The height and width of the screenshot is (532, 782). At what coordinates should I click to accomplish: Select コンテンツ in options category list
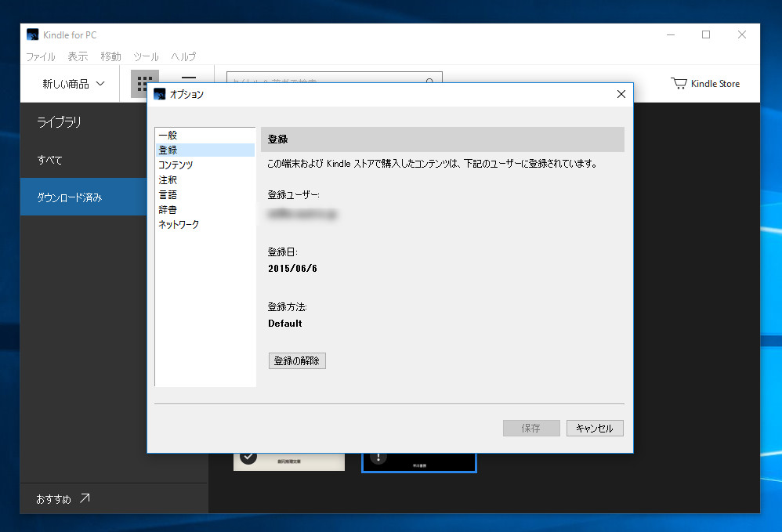(176, 165)
